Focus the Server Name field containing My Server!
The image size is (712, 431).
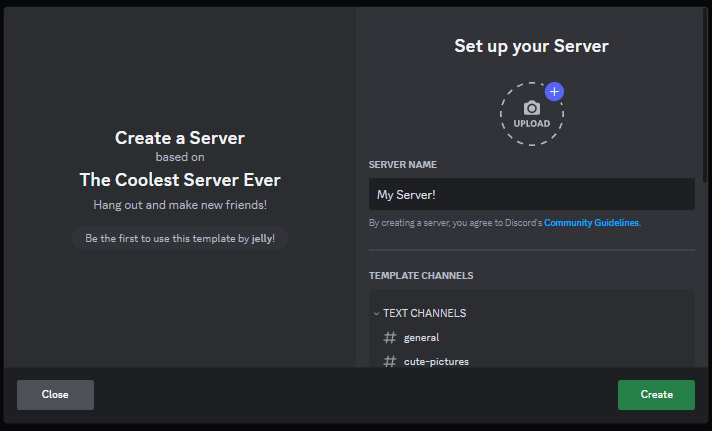532,194
